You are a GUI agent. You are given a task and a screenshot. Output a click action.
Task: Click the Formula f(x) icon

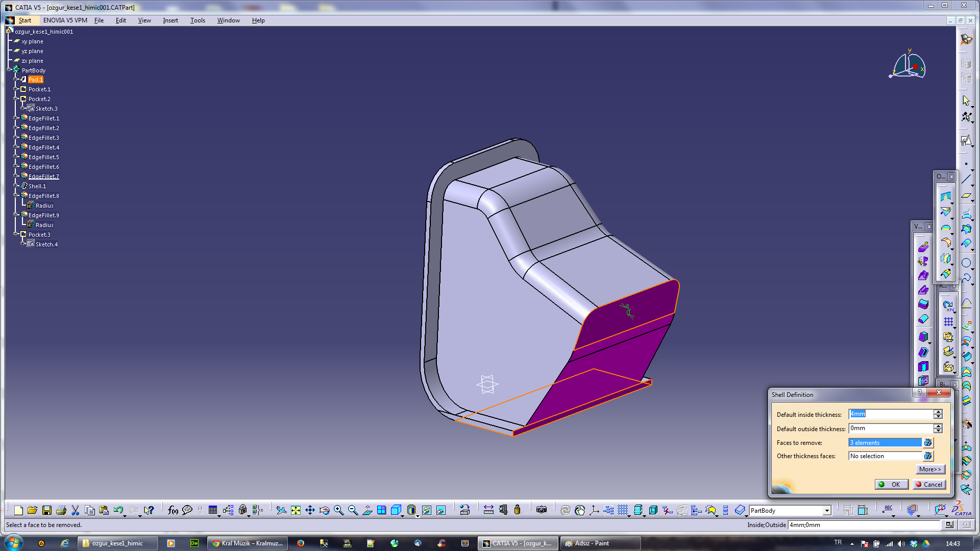pyautogui.click(x=173, y=510)
